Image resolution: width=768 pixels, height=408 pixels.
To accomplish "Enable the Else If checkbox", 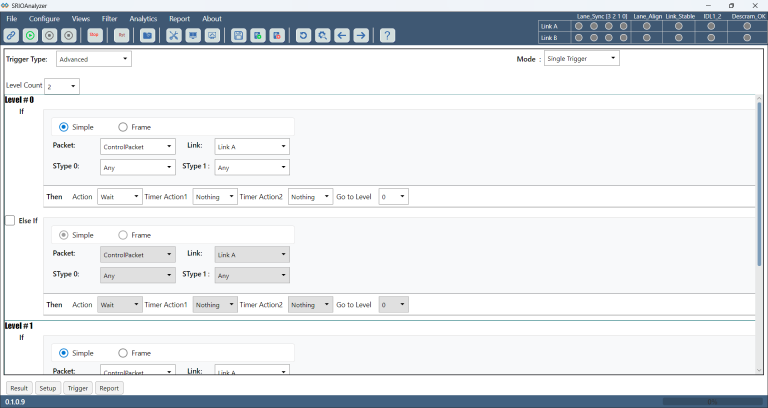I will click(x=10, y=220).
